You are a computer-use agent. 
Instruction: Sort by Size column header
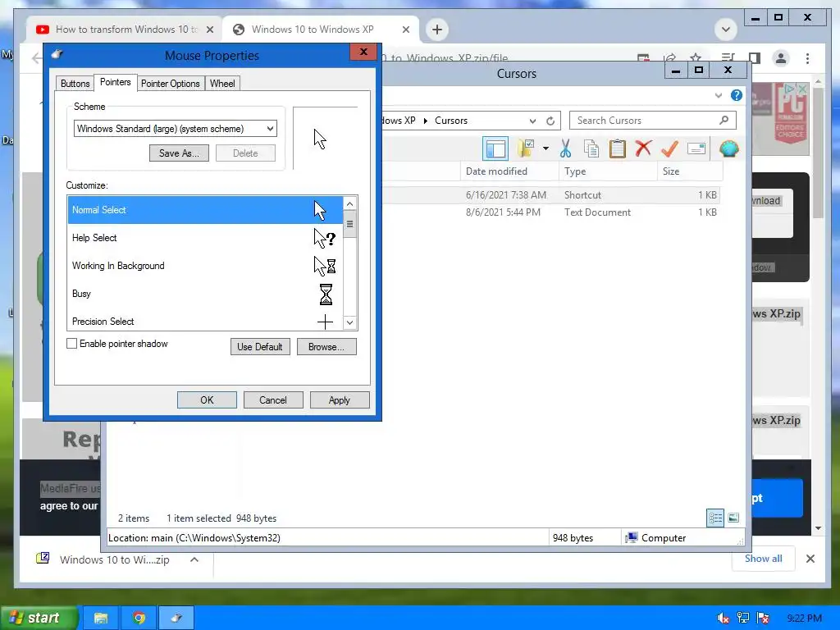(690, 171)
